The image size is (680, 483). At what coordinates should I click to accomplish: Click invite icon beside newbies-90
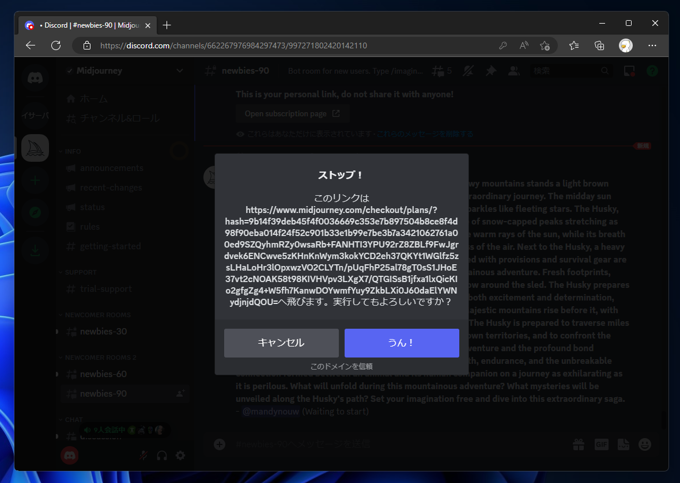pyautogui.click(x=180, y=394)
